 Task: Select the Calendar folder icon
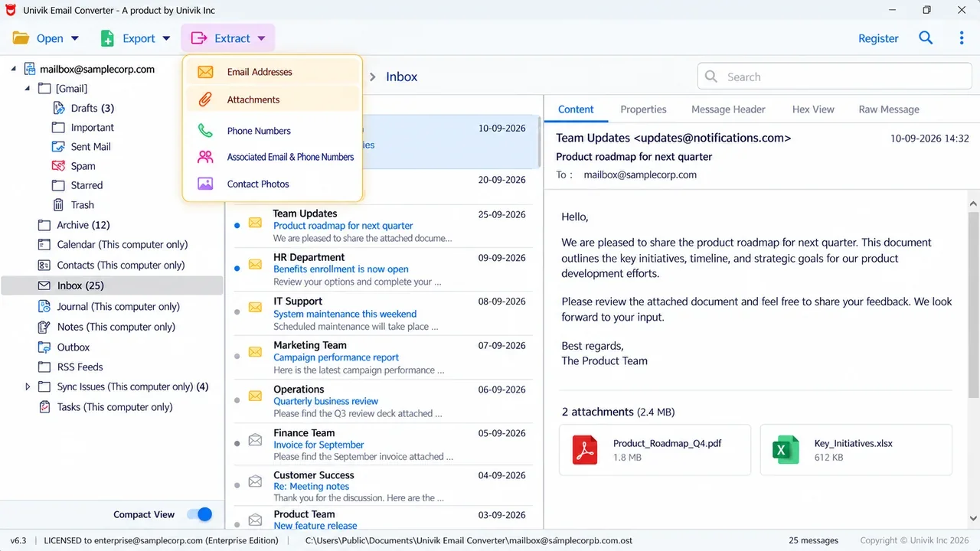44,244
